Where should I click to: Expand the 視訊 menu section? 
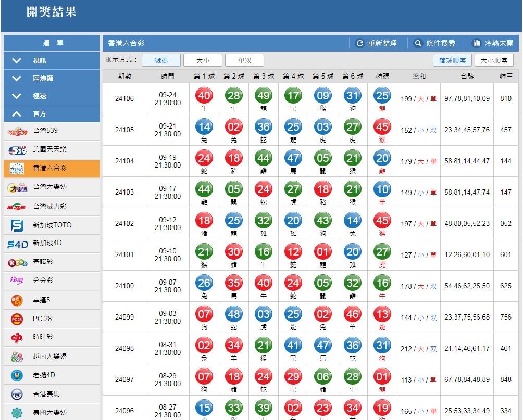tap(52, 61)
